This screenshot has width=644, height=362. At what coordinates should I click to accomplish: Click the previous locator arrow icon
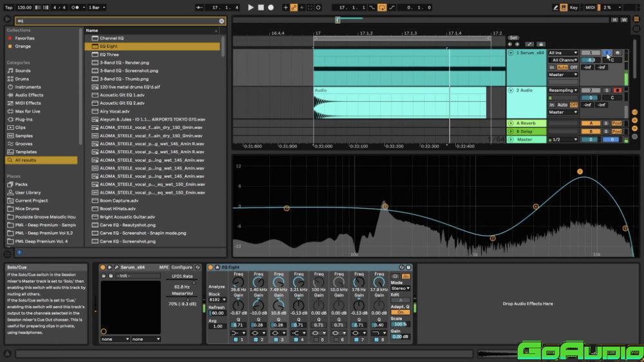(510, 44)
